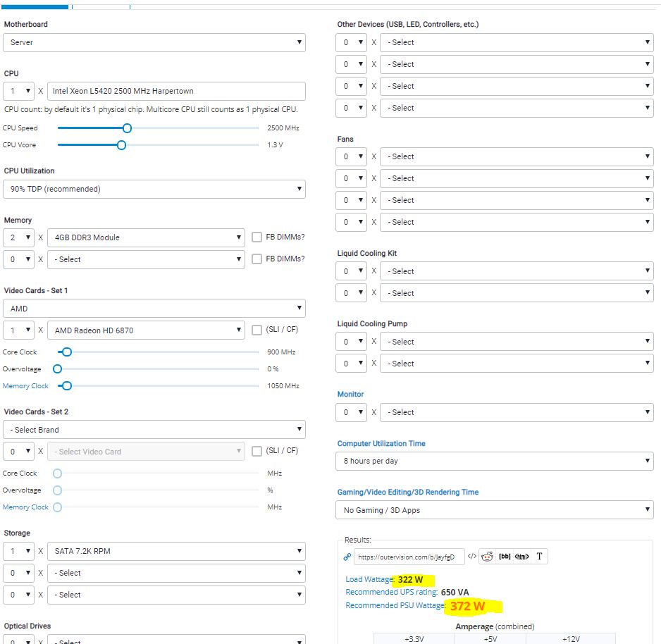Screen dimensions: 661x644
Task: Click the Set 1 Core Clock slider handle at 900 MHz
Action: pos(67,352)
